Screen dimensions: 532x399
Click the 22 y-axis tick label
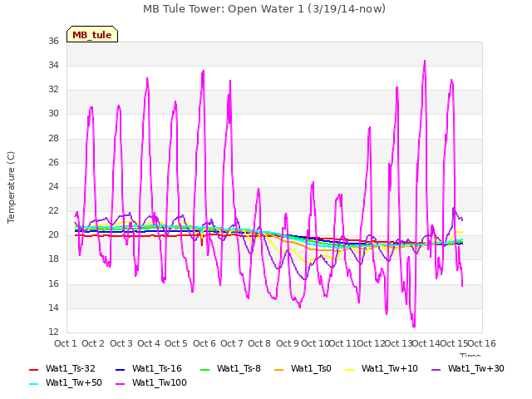tap(53, 211)
